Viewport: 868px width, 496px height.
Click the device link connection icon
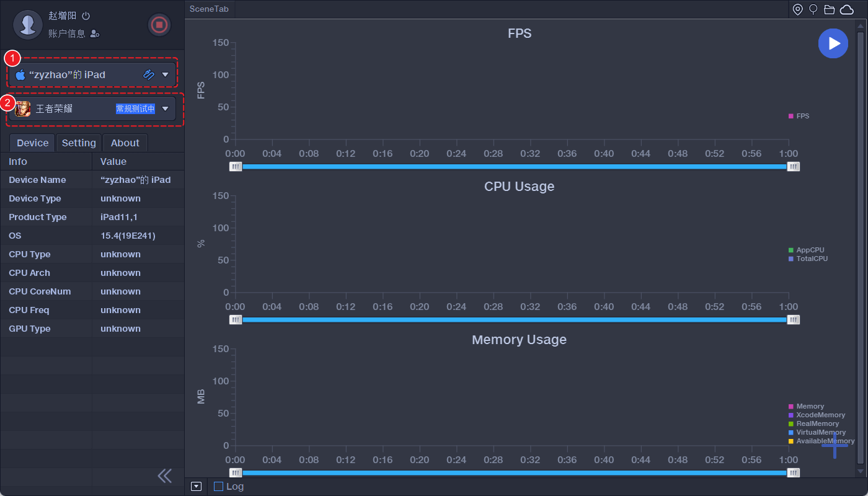click(x=149, y=74)
